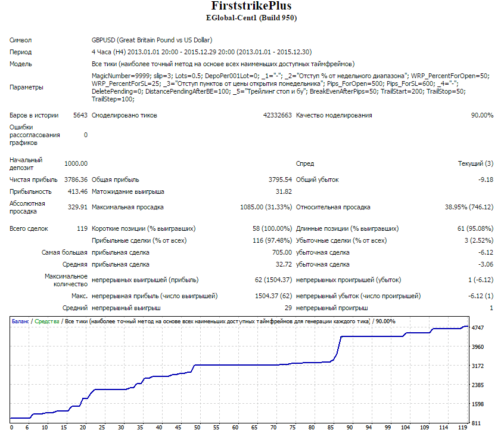
Task: Click the Относительная просадка label
Action: click(333, 207)
